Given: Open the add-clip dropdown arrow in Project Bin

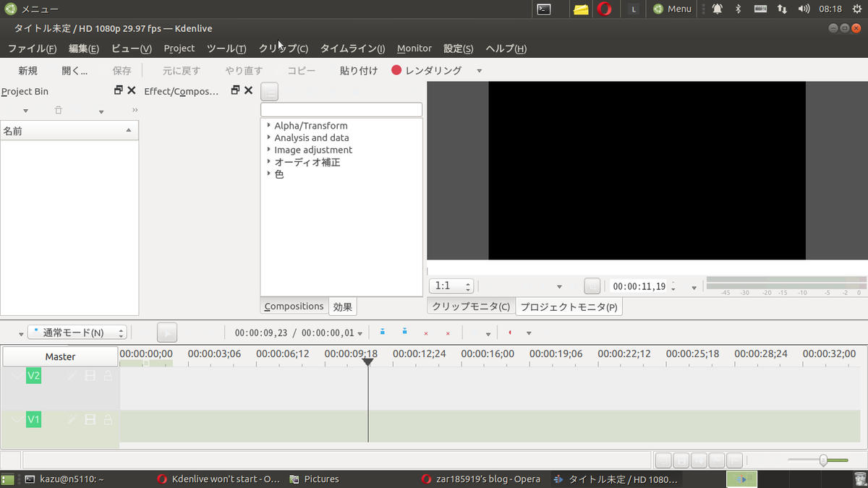Looking at the screenshot, I should [x=26, y=111].
